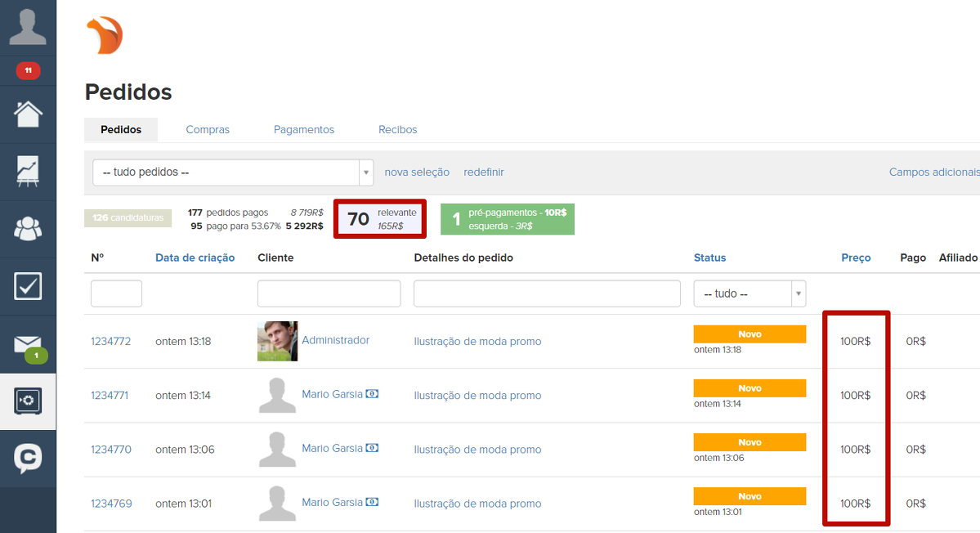Switch to the Pagamentos tab
980x533 pixels.
(x=304, y=130)
